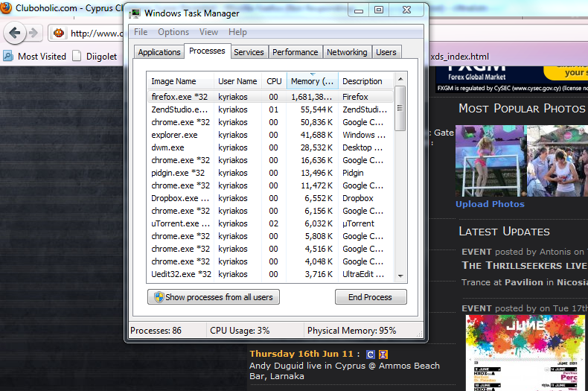Click the shield icon on Show processes button
The image size is (588, 391).
pyautogui.click(x=159, y=297)
